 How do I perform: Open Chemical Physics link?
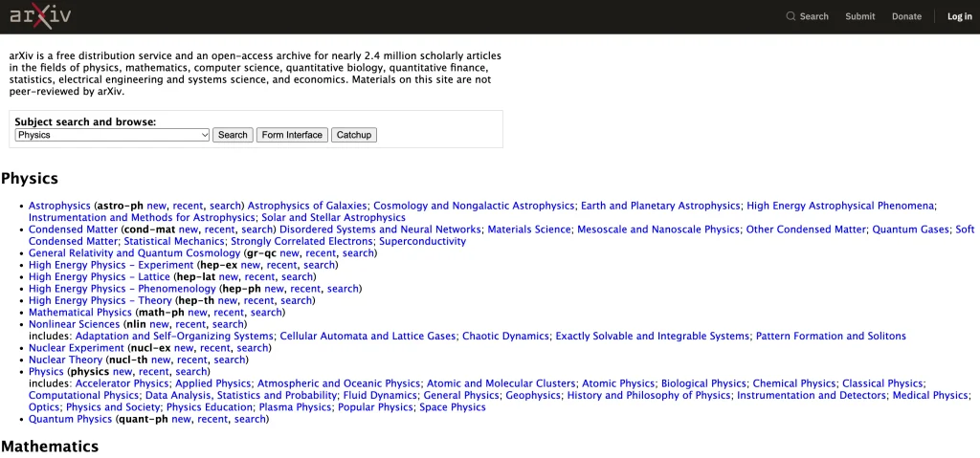tap(794, 383)
